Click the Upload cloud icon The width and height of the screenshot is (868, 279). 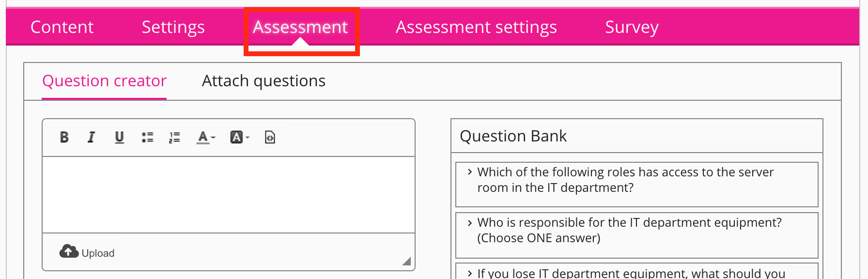[69, 251]
